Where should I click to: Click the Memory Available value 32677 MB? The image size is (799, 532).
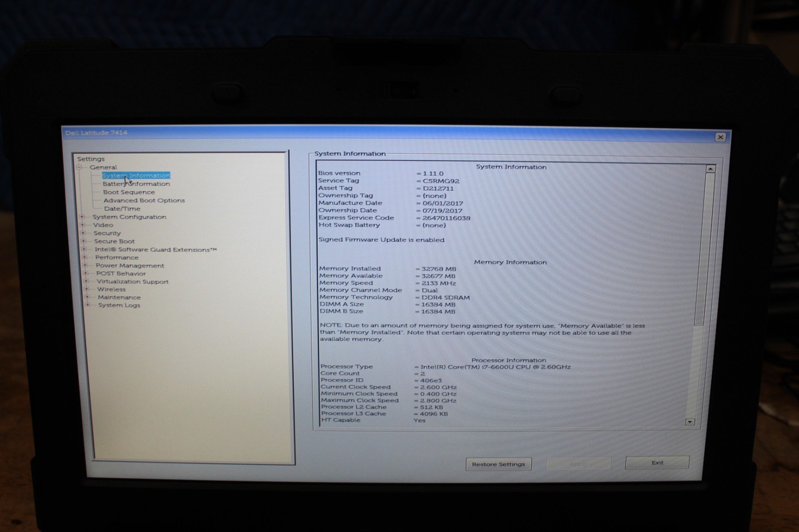click(x=438, y=276)
